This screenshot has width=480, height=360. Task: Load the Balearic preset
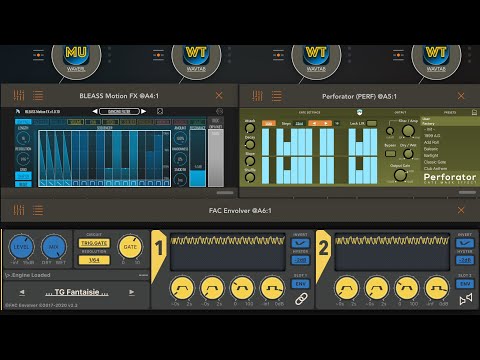click(x=431, y=149)
